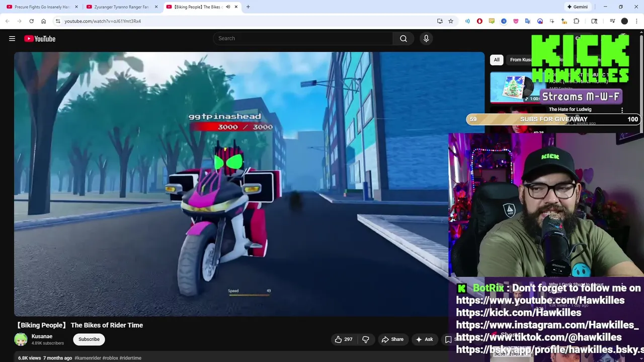Screen dimensions: 644x362
Task: Save the video with bookmark icon
Action: click(448, 339)
